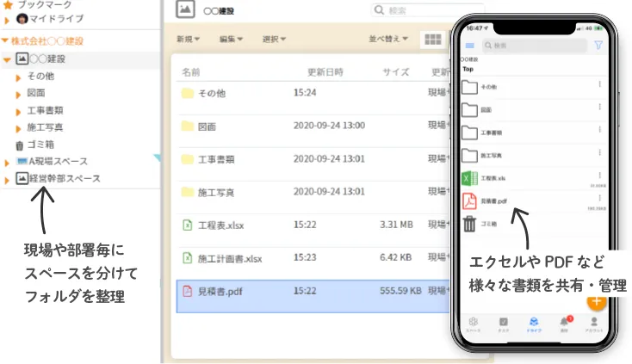Open the 編集 menu
This screenshot has height=364, width=632.
[x=231, y=39]
